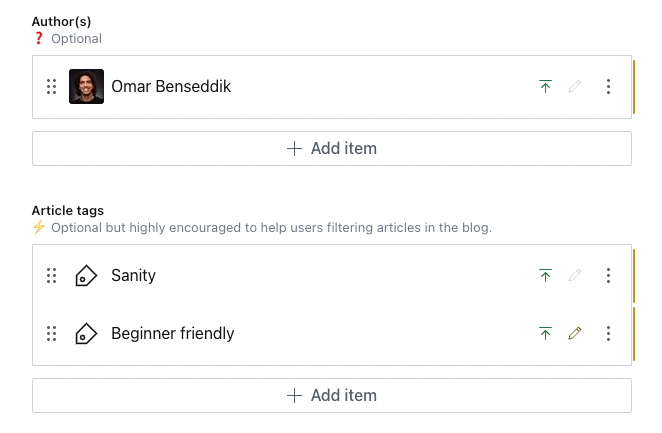
Task: Open three-dot menu for Sanity tag
Action: pyautogui.click(x=609, y=275)
